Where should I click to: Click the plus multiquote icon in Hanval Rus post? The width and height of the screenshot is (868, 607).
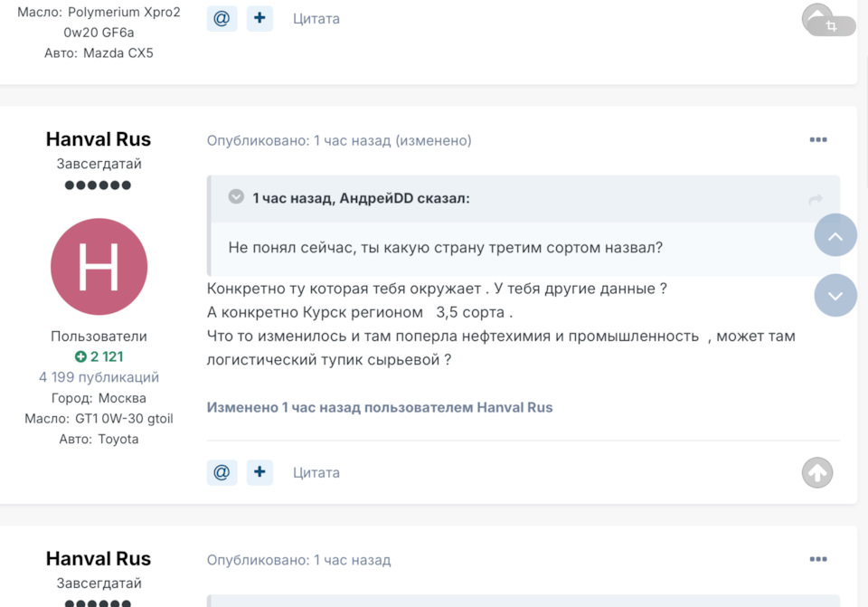click(259, 472)
